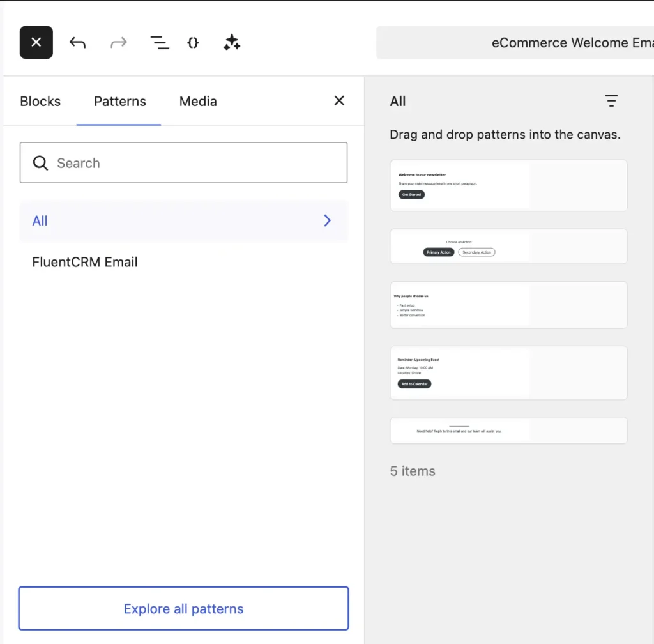Open the AI sparkles assistant icon
The height and width of the screenshot is (644, 654).
pyautogui.click(x=232, y=43)
